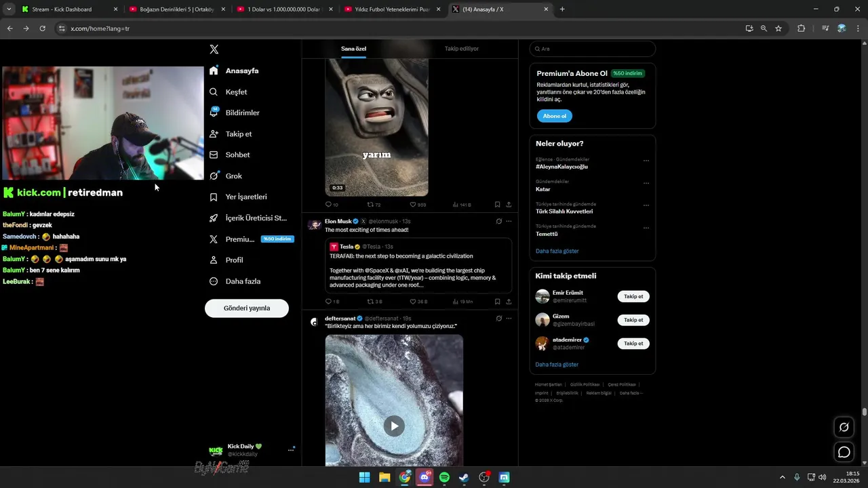Open Spotify from the taskbar

444,477
